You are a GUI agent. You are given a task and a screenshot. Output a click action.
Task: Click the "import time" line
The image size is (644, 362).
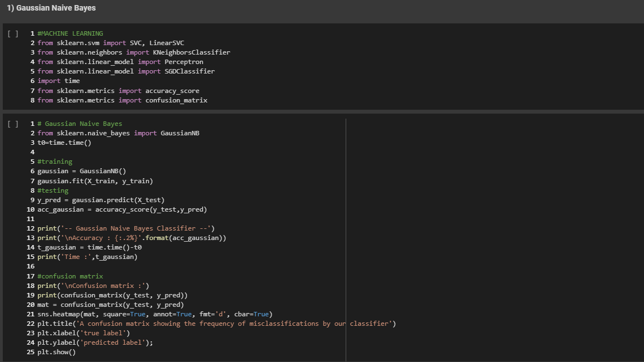[58, 81]
